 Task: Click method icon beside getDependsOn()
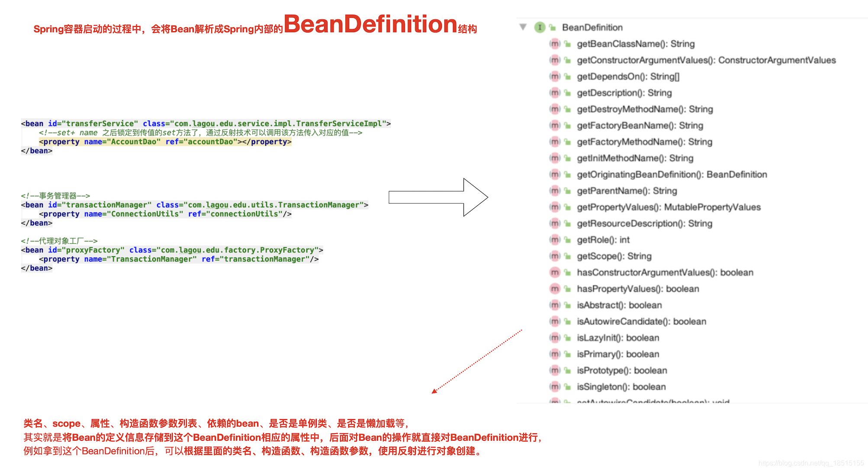coord(555,77)
